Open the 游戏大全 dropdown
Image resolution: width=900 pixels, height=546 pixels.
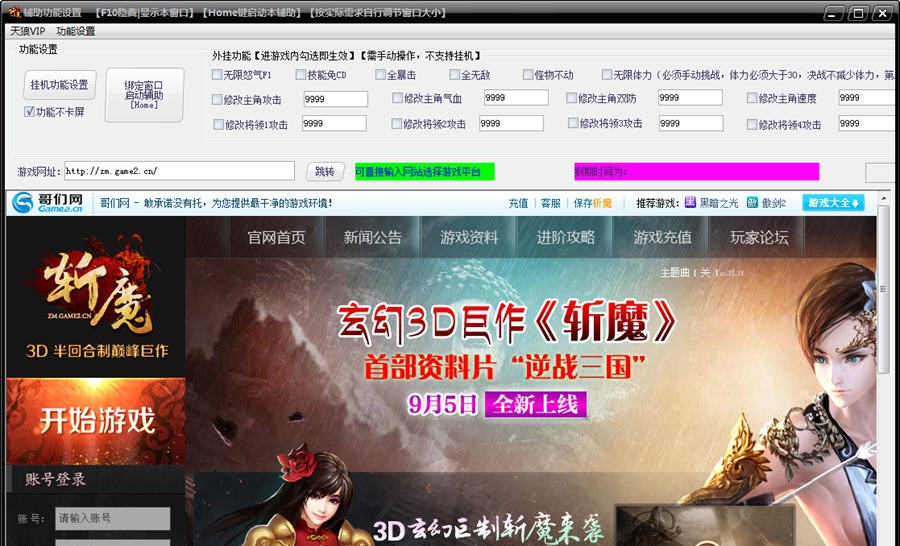(x=833, y=203)
